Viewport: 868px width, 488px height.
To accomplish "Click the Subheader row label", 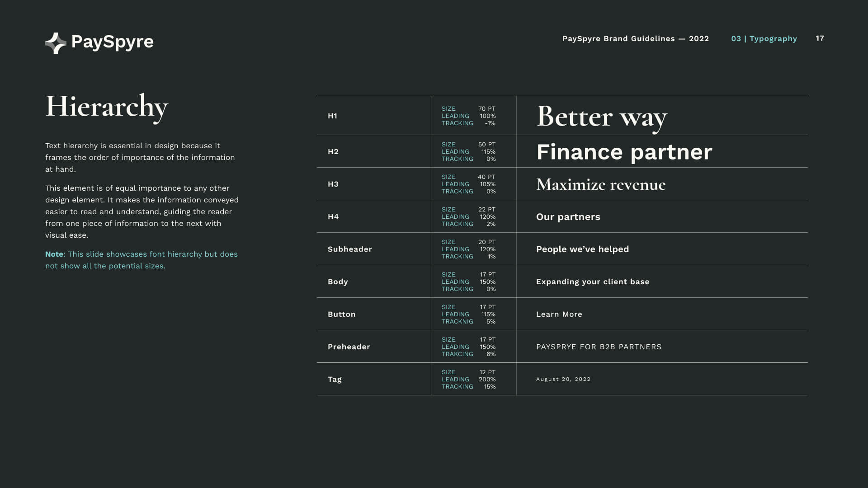I will tap(350, 249).
